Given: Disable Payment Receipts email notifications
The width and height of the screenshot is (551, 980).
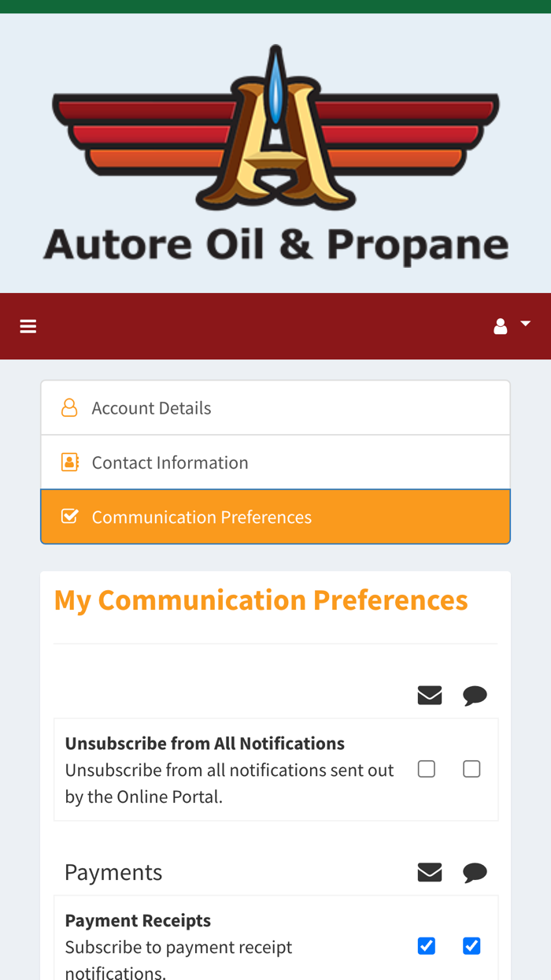Looking at the screenshot, I should tap(427, 945).
